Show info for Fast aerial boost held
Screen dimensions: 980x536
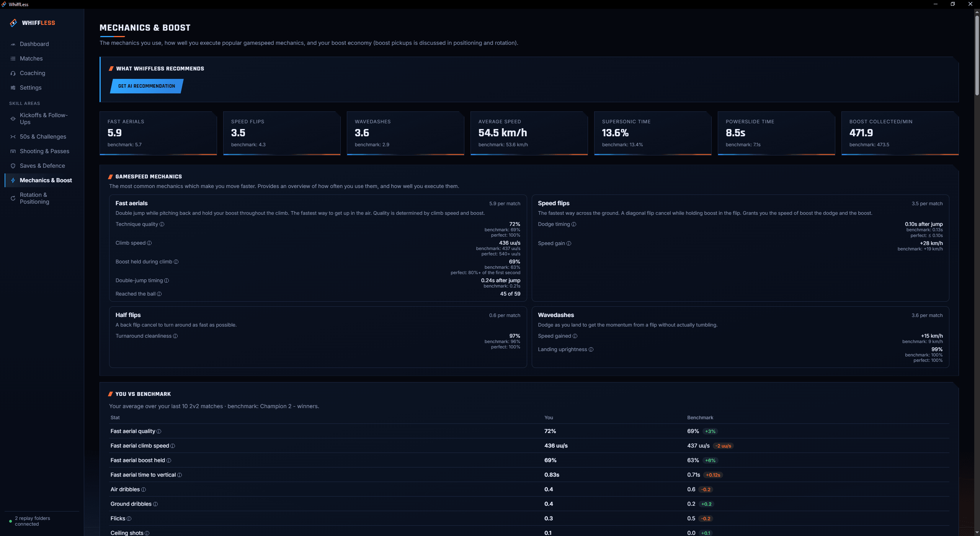coord(169,461)
